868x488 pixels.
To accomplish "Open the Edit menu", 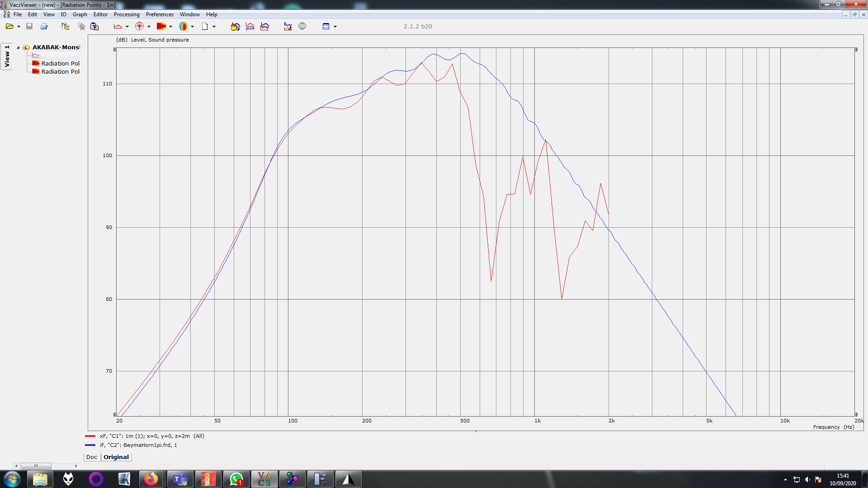I will pos(33,14).
